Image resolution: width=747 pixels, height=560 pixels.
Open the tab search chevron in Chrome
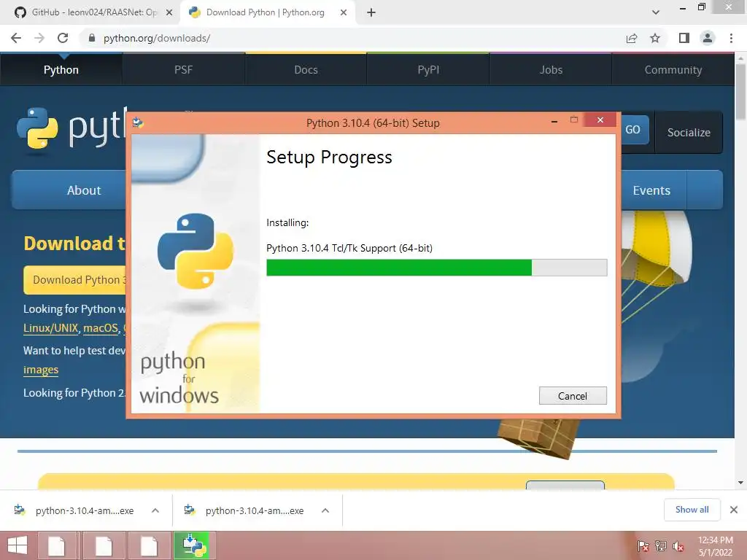(x=656, y=12)
